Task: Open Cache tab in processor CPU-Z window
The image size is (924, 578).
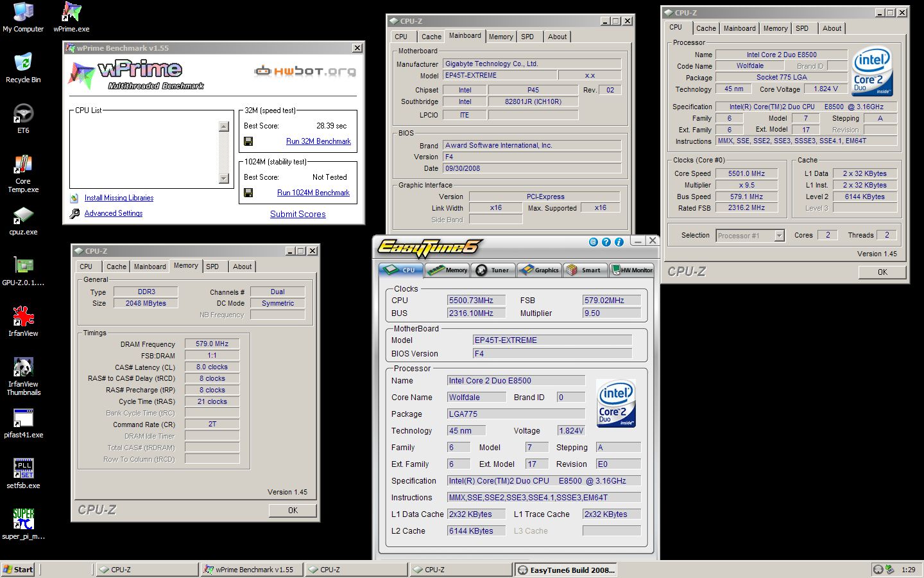Action: pos(706,28)
